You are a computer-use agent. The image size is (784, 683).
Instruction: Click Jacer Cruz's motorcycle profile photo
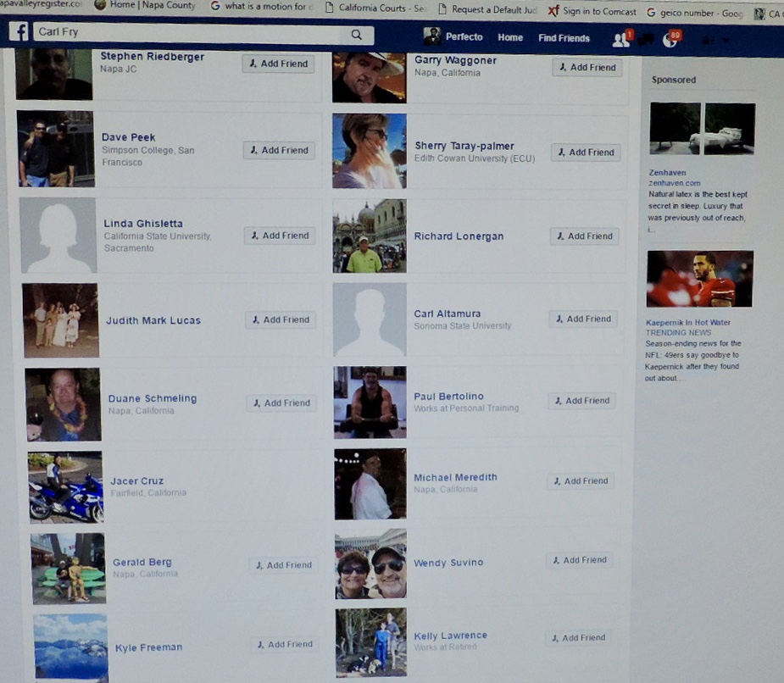[x=65, y=487]
